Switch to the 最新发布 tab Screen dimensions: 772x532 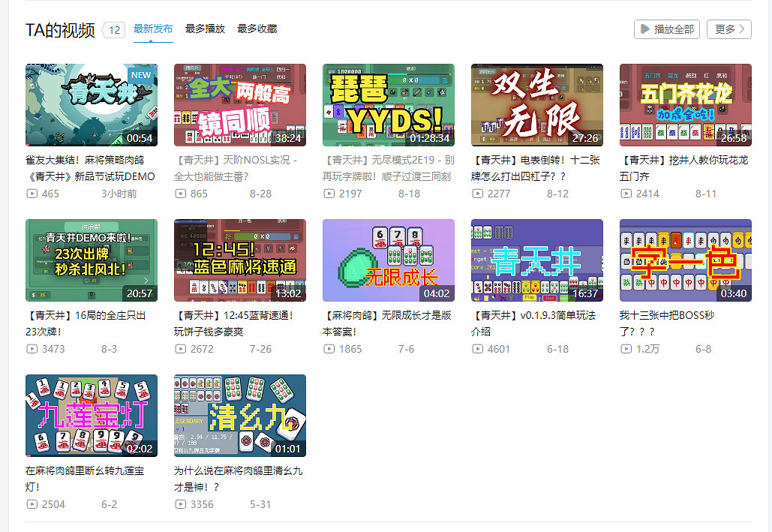(153, 29)
